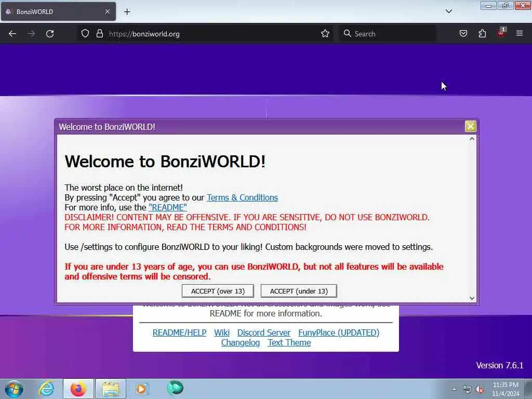
Task: Open the "README" link in dialog
Action: click(x=168, y=207)
